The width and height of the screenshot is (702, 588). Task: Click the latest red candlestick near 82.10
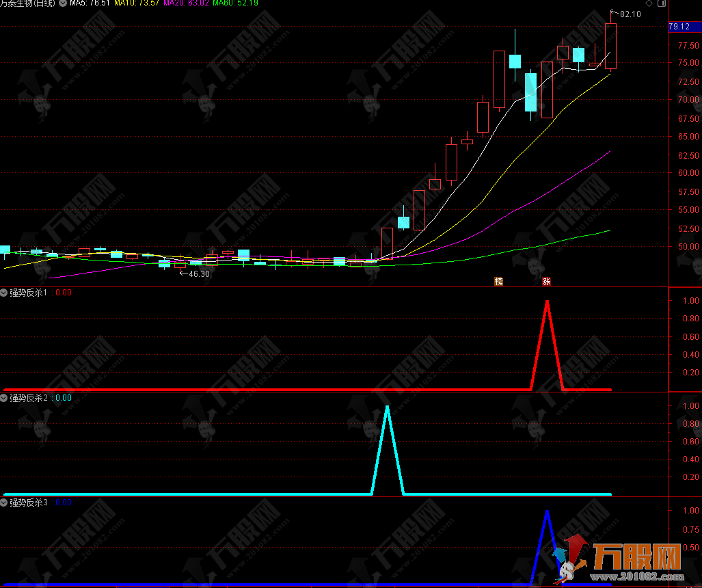(610, 46)
